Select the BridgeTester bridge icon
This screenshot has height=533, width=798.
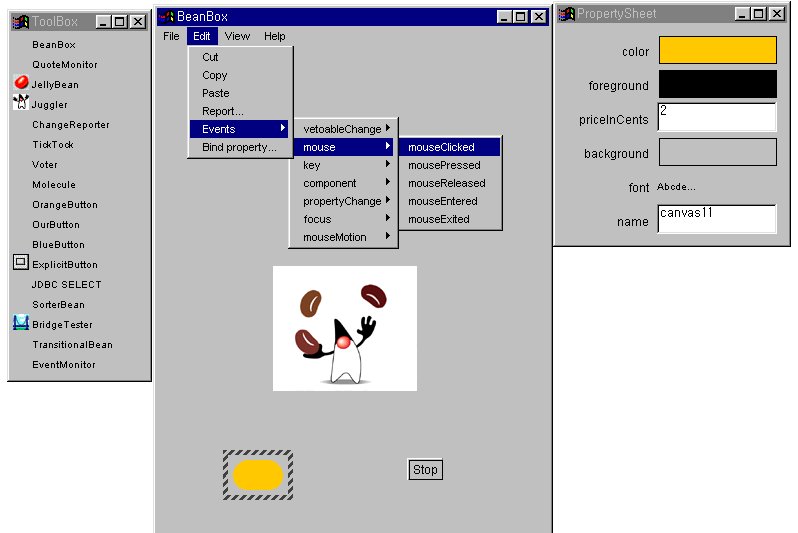pos(20,322)
